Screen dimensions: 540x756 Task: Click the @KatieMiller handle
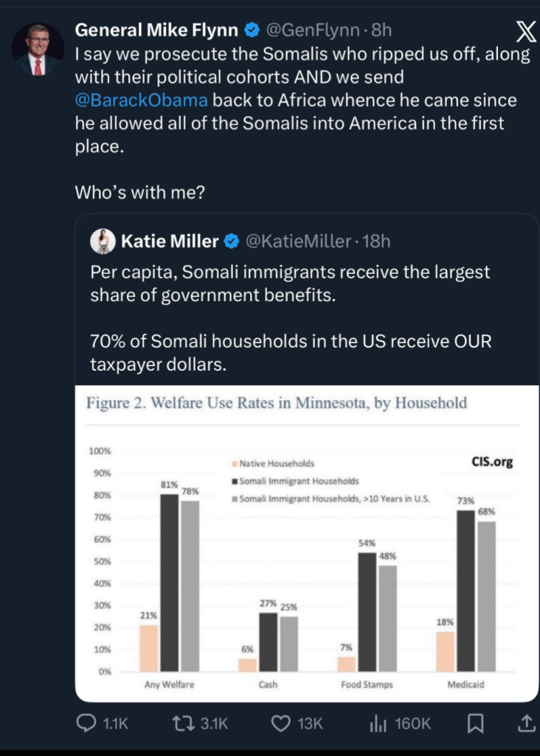[x=297, y=241]
